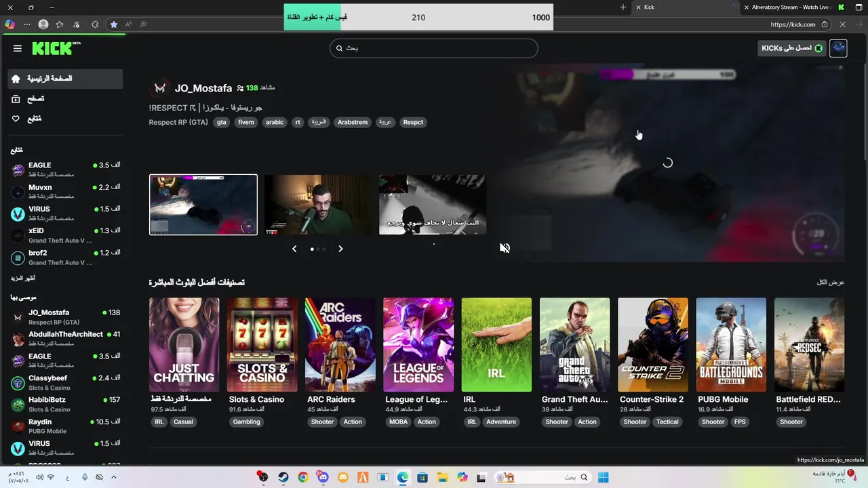View site info lock icon
This screenshot has height=488, width=868.
(x=825, y=24)
